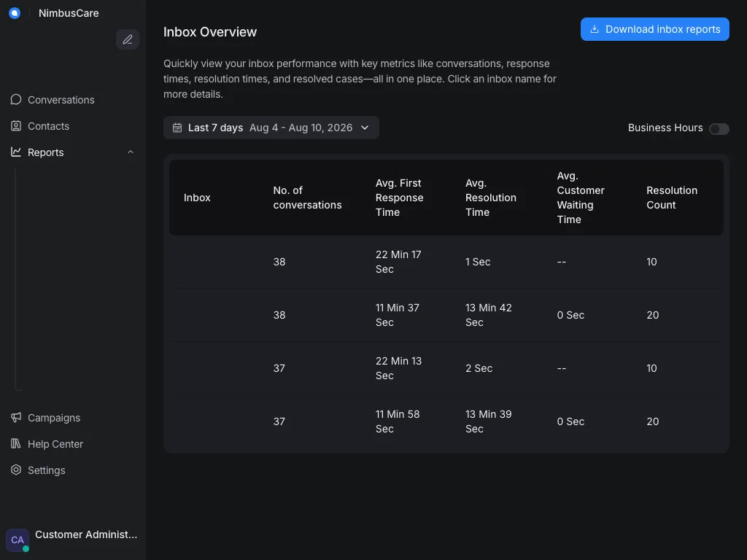The width and height of the screenshot is (747, 560).
Task: Click the 22 Min 17 Sec cell
Action: tap(398, 262)
